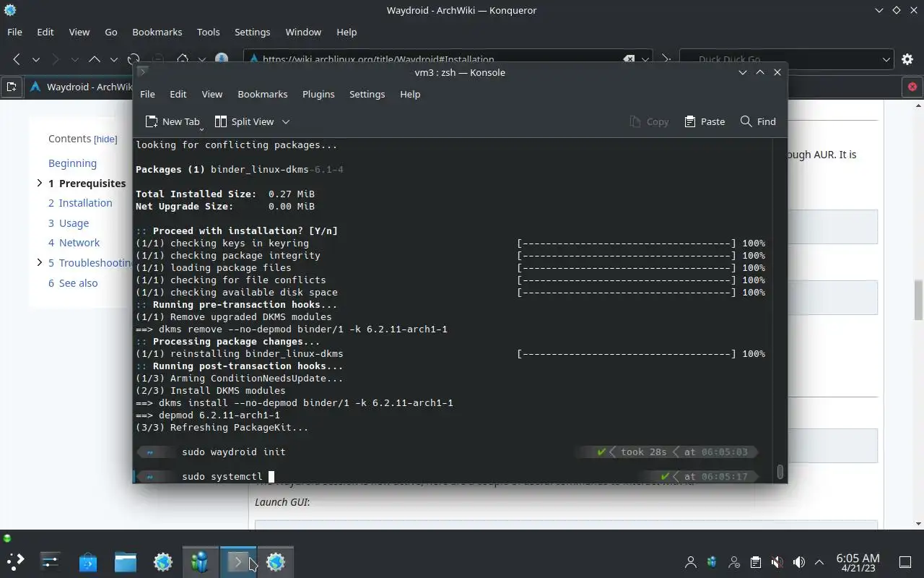Click Paste button in Konsole

[x=705, y=121]
